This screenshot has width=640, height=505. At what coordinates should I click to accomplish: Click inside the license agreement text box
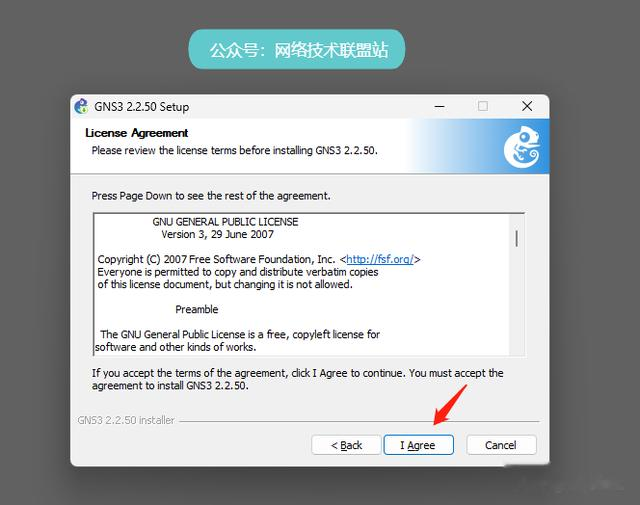pyautogui.click(x=302, y=284)
